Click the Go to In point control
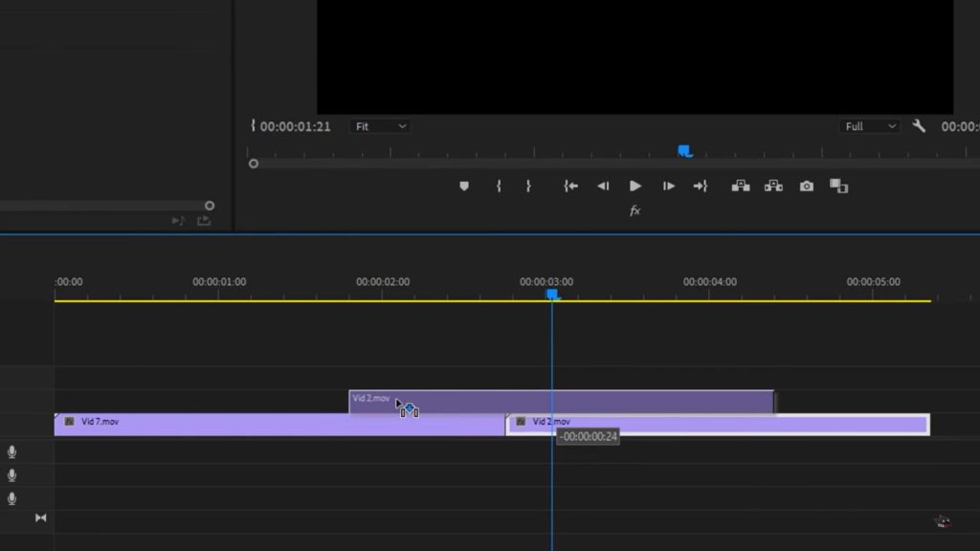Screen dimensions: 980x551 coord(568,186)
